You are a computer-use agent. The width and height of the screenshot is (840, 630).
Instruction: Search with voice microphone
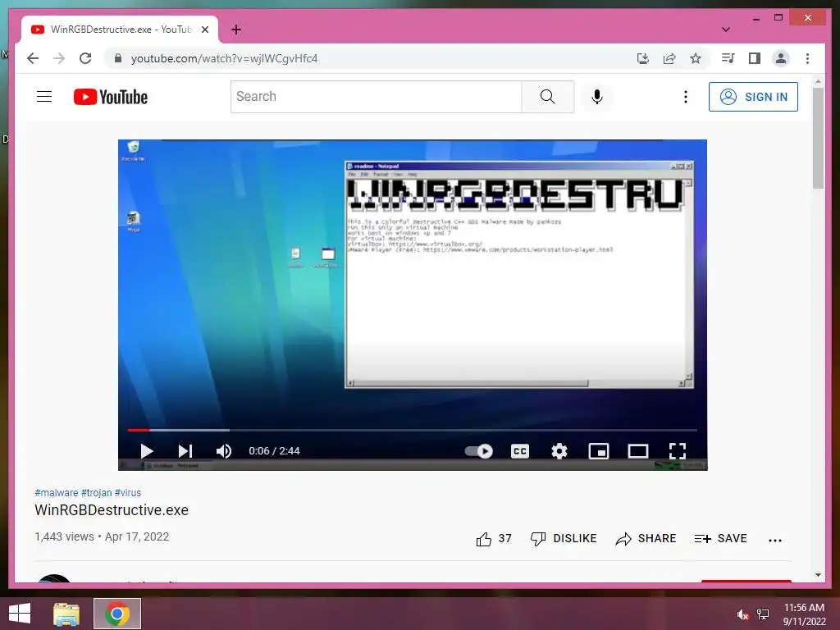[597, 97]
